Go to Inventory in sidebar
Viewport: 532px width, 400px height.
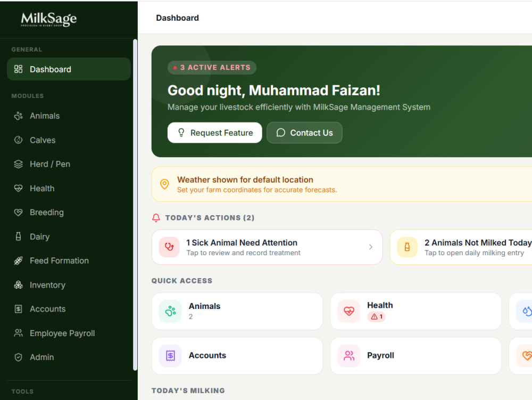(x=69, y=285)
